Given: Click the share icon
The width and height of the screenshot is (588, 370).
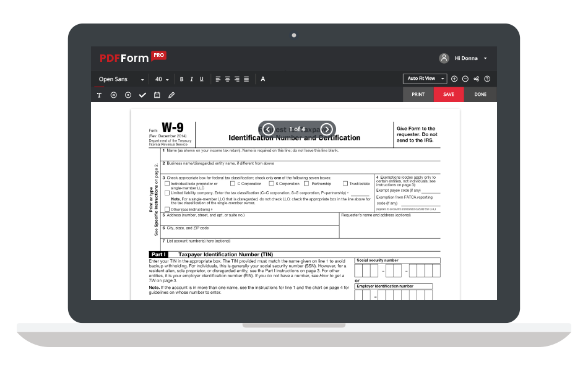Looking at the screenshot, I should 476,79.
